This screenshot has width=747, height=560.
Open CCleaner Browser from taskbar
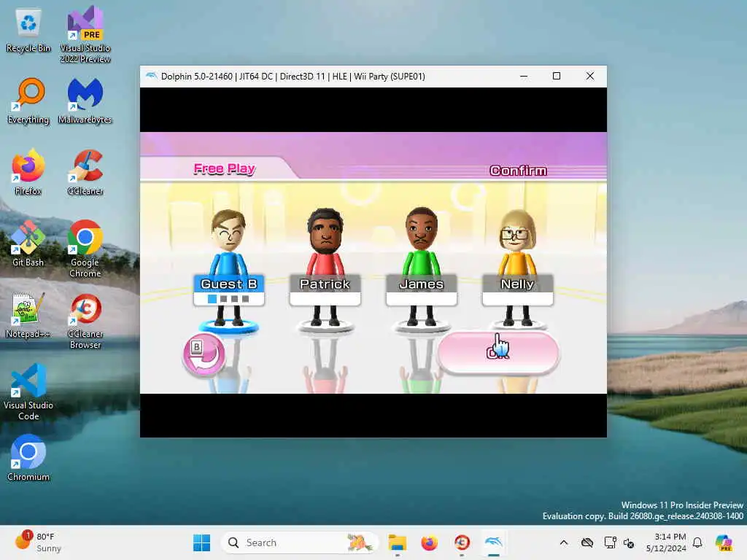coord(462,542)
